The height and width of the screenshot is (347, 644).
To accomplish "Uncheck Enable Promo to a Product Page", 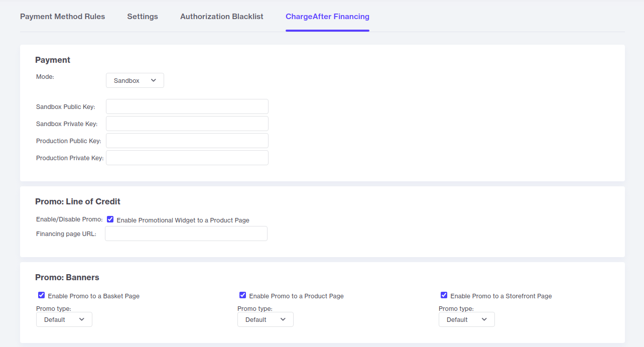I will 243,295.
